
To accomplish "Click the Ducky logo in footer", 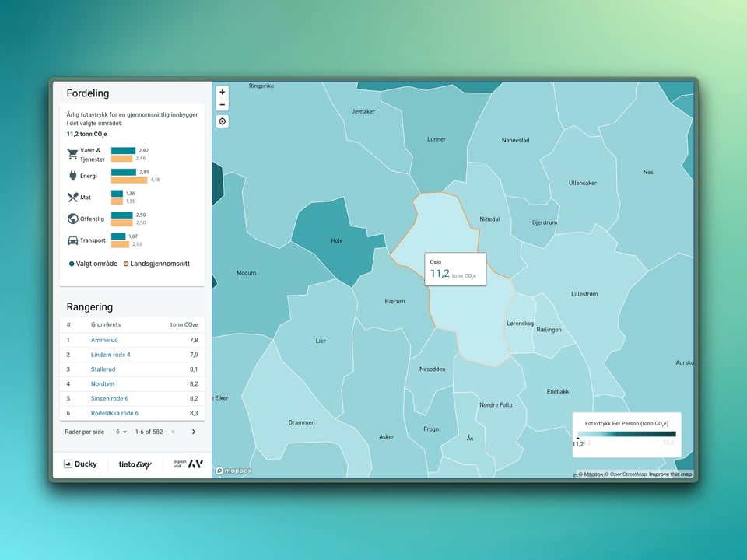I will pos(81,464).
